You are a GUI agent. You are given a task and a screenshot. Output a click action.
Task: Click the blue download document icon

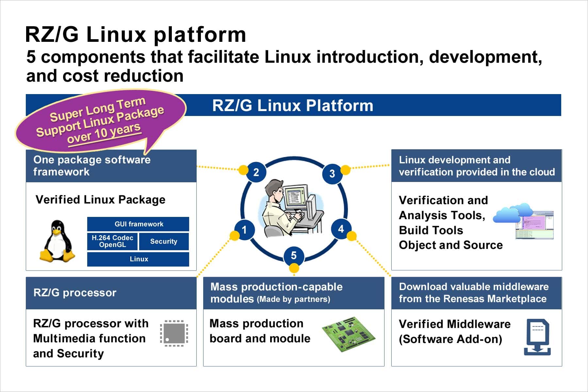(537, 337)
